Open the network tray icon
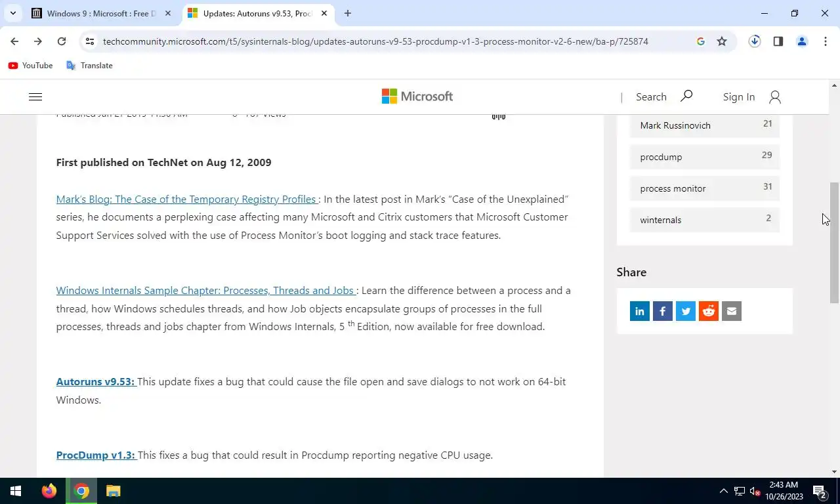This screenshot has height=504, width=840. tap(740, 491)
